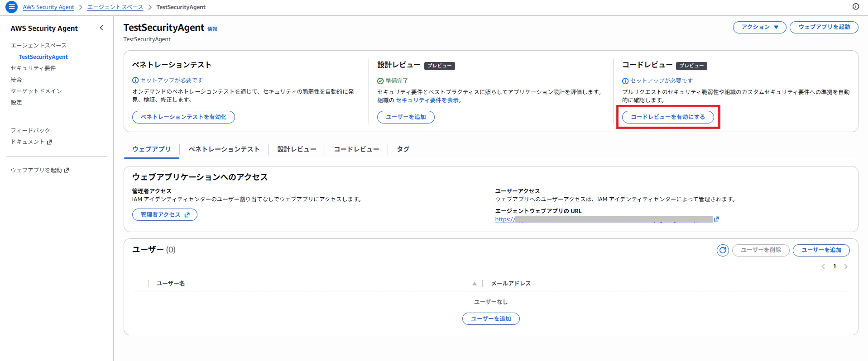Image resolution: width=868 pixels, height=361 pixels.
Task: Open セキュリティ要件 in sidebar
Action: coord(33,68)
